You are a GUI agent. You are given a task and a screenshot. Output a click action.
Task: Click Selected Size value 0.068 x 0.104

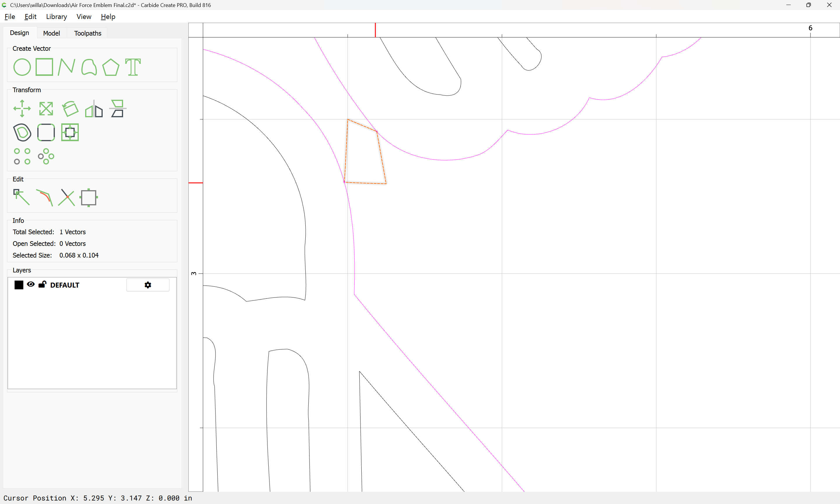[x=79, y=256]
